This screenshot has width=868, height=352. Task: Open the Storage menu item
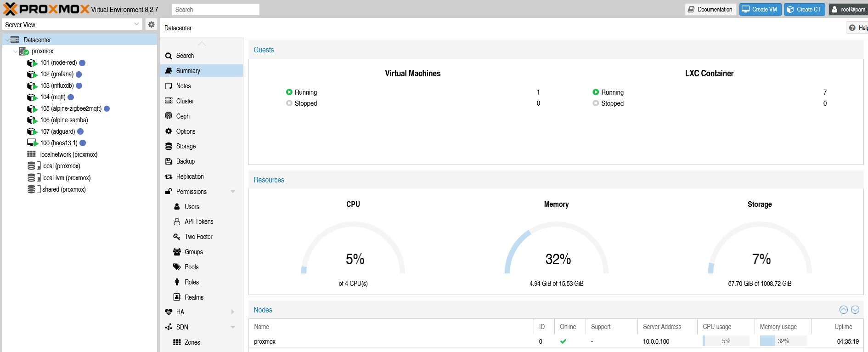(186, 146)
